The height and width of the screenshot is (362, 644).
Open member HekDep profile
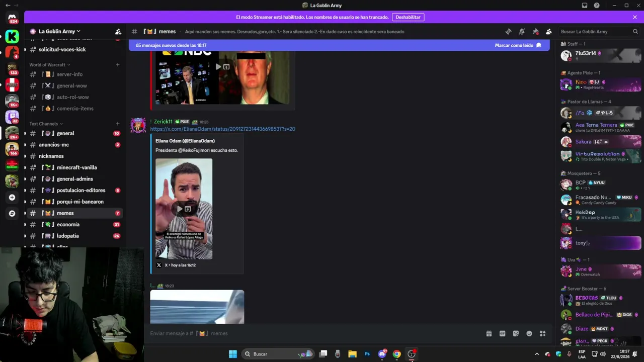tap(601, 214)
